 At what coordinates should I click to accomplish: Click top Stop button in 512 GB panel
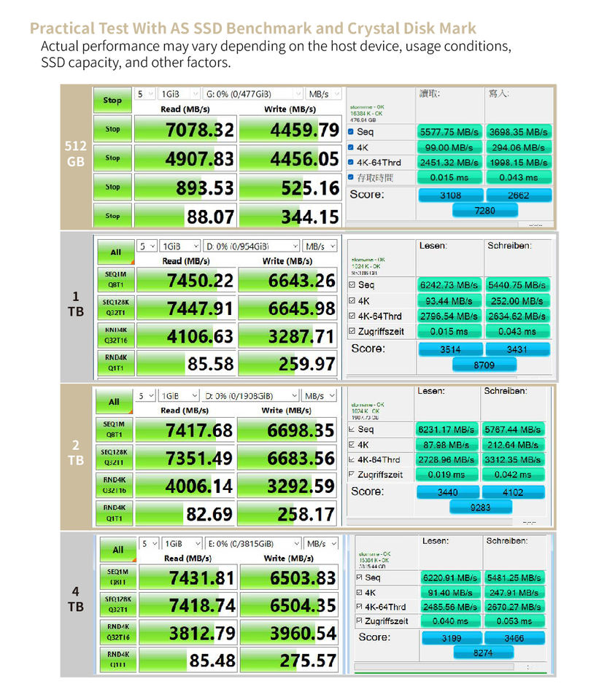coord(112,100)
